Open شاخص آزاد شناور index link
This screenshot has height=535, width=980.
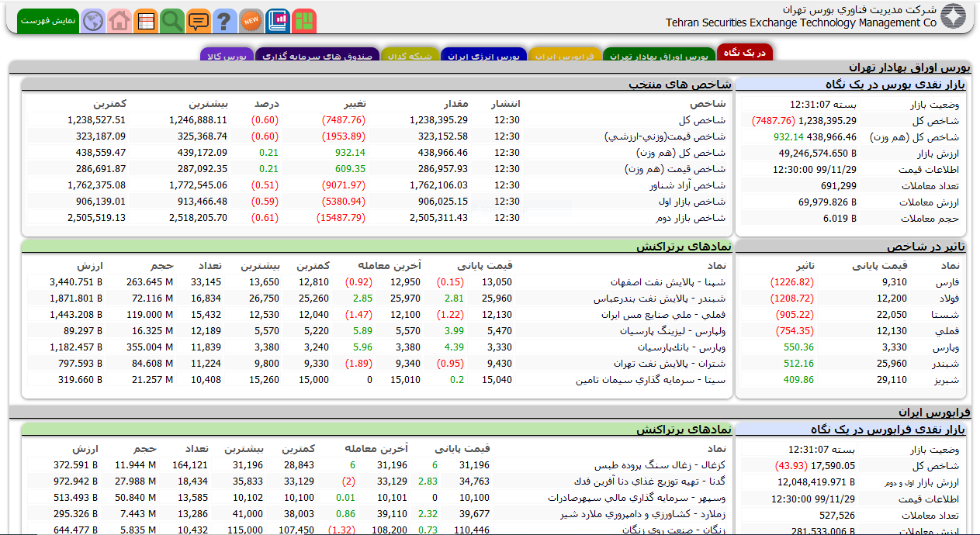tap(687, 185)
